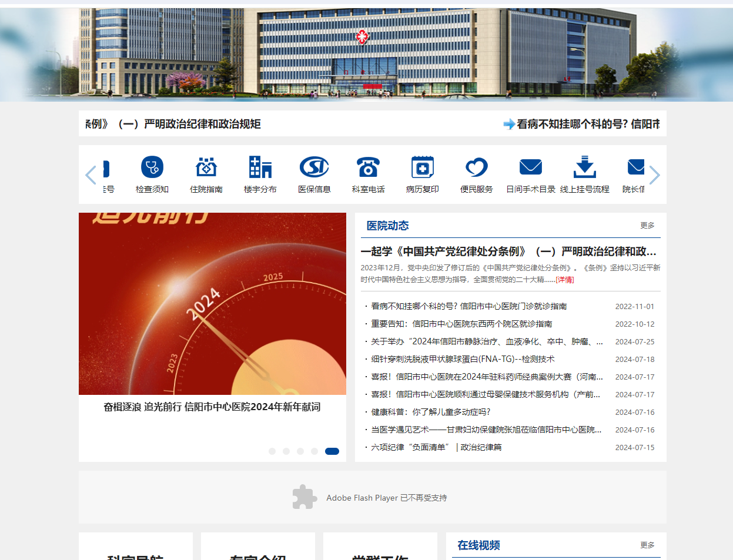Select the first slideshow dot indicator
Screen dimensions: 733x560
(272, 451)
